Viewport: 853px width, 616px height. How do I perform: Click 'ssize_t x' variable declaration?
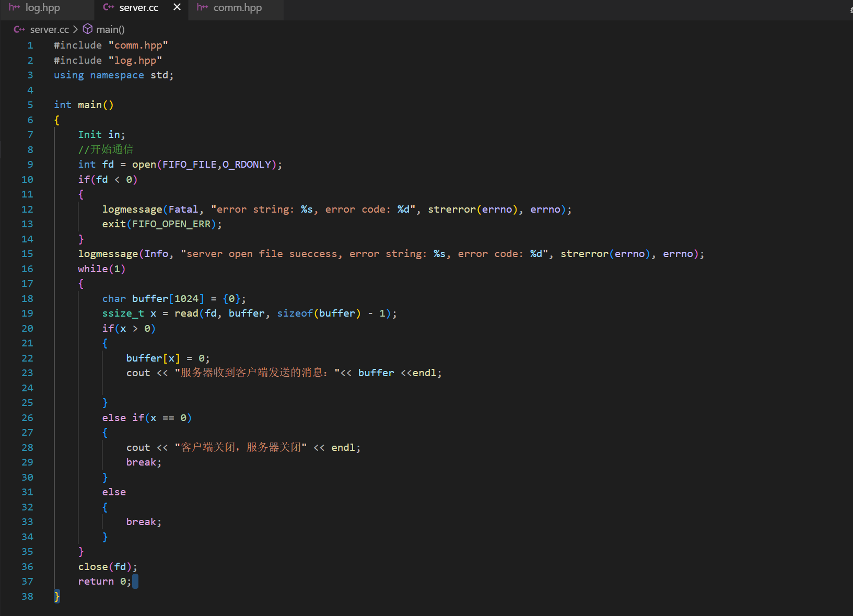coord(130,313)
